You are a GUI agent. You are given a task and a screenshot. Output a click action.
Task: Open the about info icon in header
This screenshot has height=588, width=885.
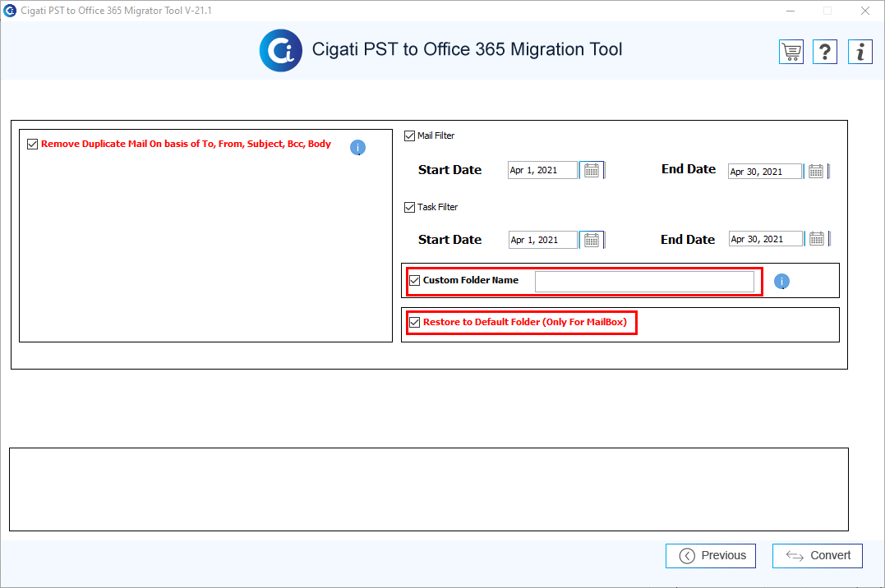[x=860, y=52]
